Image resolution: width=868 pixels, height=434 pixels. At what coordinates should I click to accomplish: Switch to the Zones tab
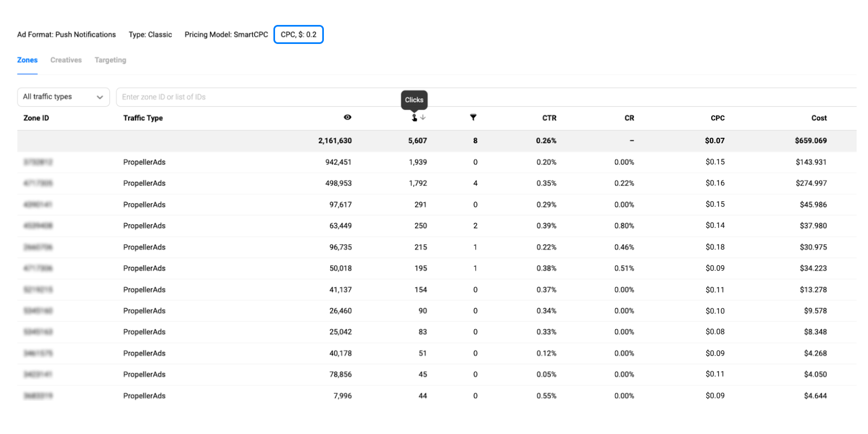pyautogui.click(x=27, y=60)
